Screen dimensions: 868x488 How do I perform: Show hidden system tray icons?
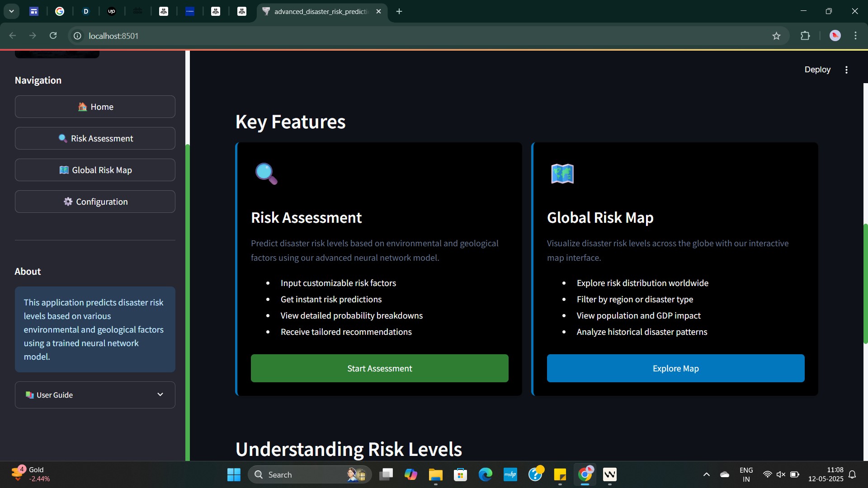(706, 474)
